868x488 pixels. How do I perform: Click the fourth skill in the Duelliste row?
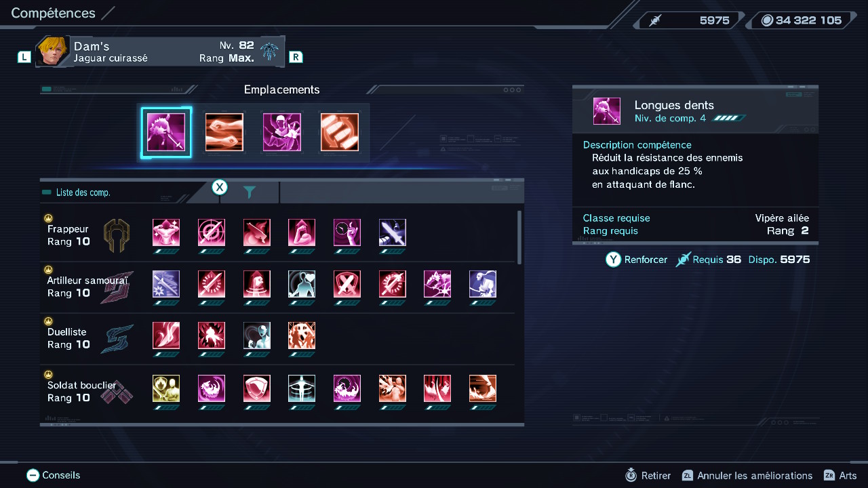point(302,335)
